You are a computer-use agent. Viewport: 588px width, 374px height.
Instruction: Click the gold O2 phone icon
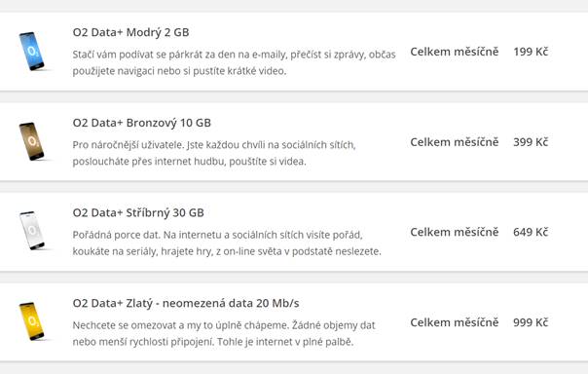[x=32, y=321]
